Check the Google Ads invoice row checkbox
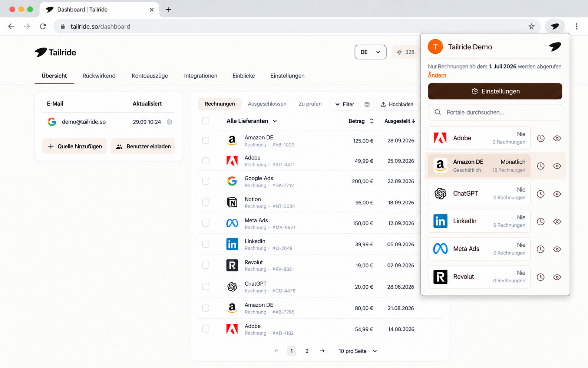Image resolution: width=588 pixels, height=368 pixels. click(x=206, y=181)
